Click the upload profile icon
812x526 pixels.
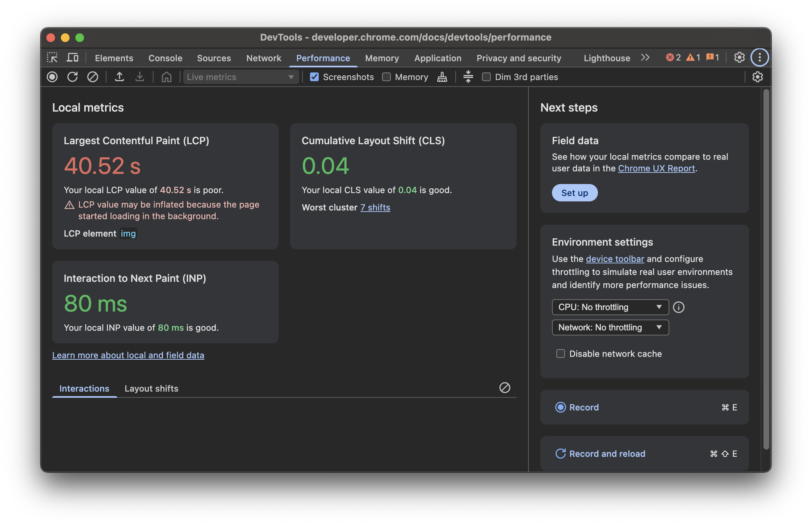(120, 77)
